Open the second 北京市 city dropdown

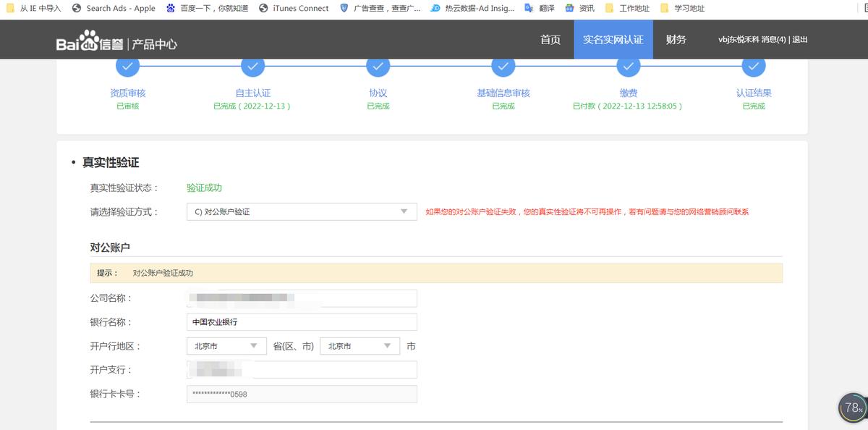point(359,346)
